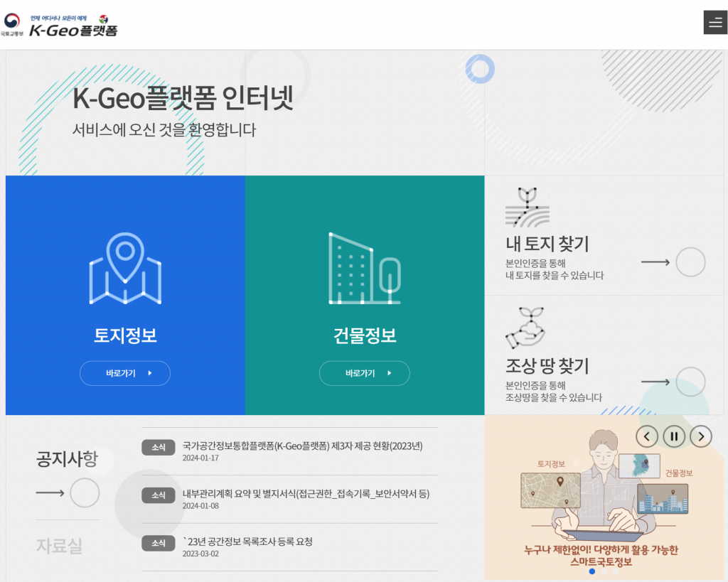Screen dimensions: 728x582
Task: Pause the banner slideshow
Action: tap(674, 436)
